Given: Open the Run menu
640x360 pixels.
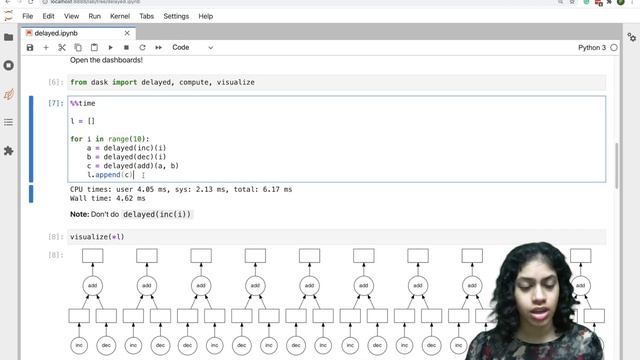Looking at the screenshot, I should point(94,16).
